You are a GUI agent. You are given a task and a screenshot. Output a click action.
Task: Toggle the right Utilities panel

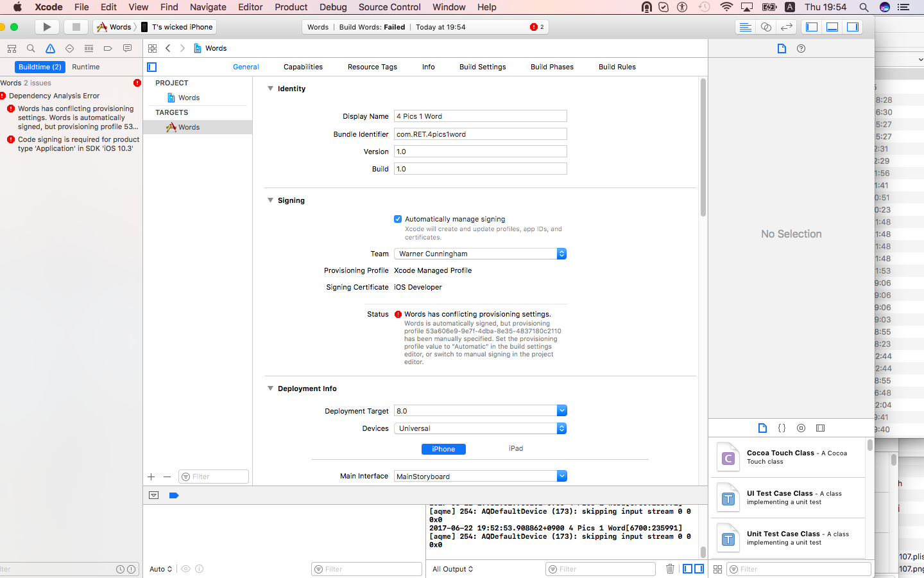852,27
